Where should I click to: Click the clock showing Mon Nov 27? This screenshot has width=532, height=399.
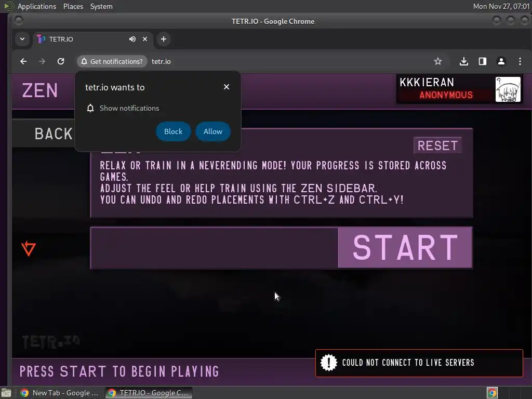tap(501, 6)
